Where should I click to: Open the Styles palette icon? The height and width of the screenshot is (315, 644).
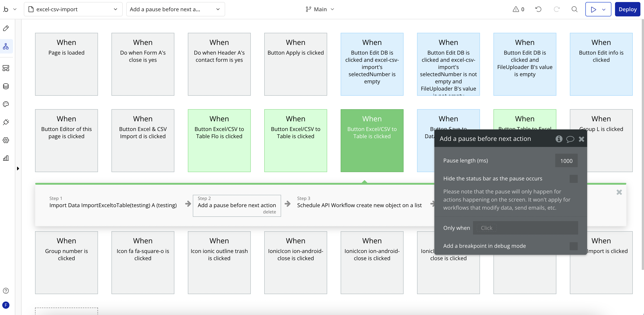pos(6,104)
